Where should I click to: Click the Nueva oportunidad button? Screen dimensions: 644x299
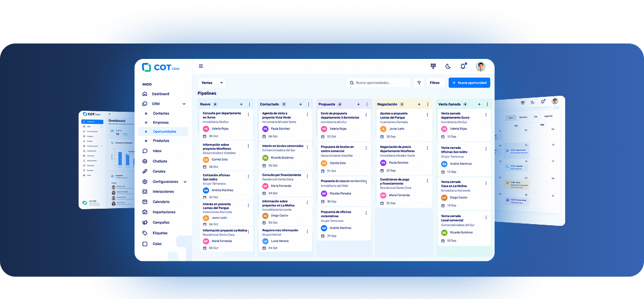pos(469,83)
